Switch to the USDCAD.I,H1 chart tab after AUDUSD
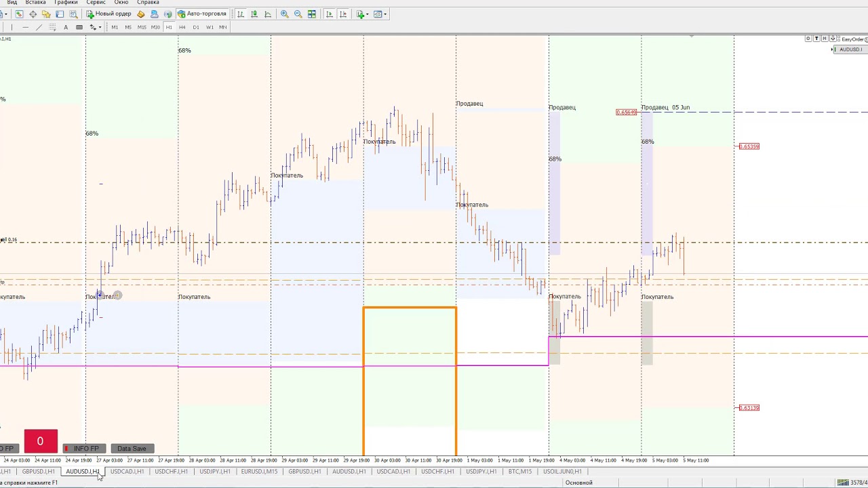 (x=127, y=471)
